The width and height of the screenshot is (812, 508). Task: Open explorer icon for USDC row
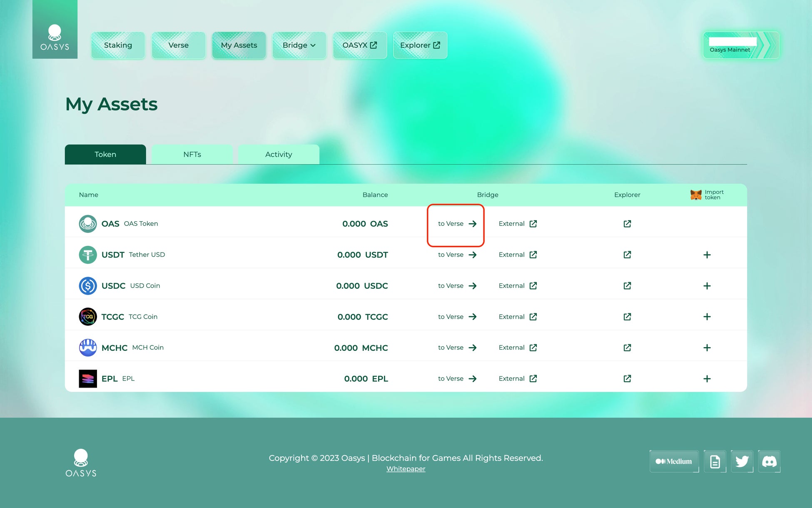pos(627,286)
